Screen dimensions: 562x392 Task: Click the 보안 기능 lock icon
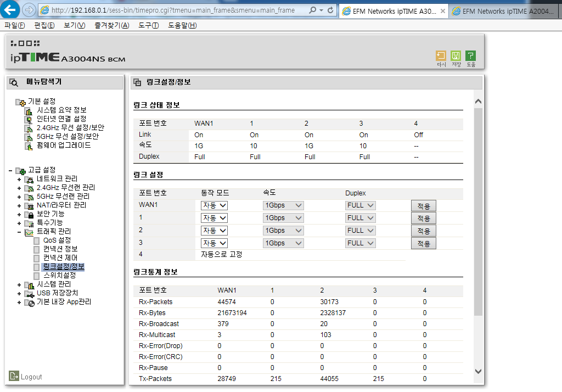[29, 215]
